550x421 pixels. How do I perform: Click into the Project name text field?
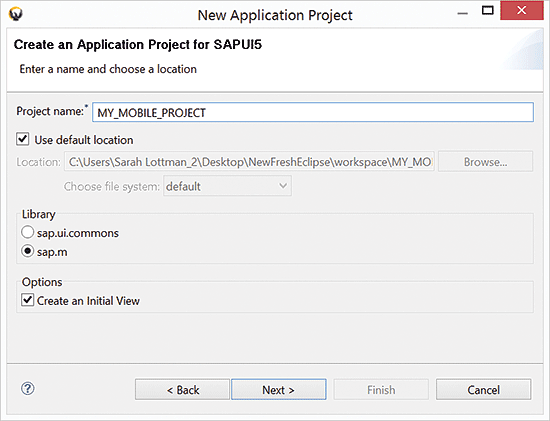(313, 112)
